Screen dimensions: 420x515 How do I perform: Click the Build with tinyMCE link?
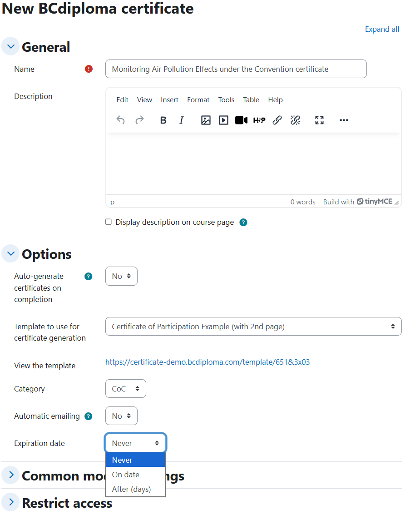[358, 202]
